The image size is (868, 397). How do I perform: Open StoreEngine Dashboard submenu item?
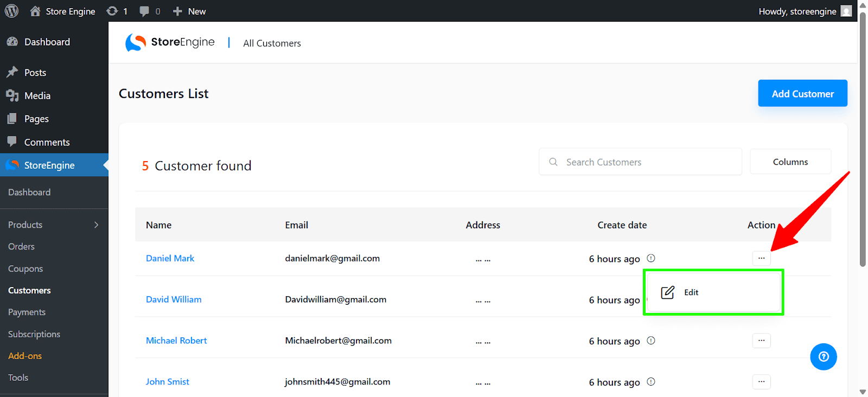(29, 192)
